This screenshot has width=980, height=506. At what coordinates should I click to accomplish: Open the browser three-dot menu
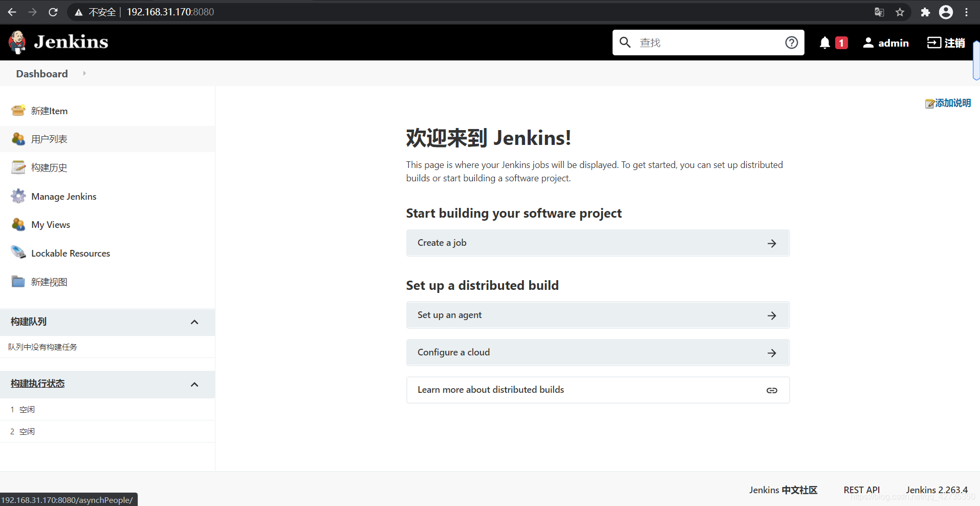point(966,12)
